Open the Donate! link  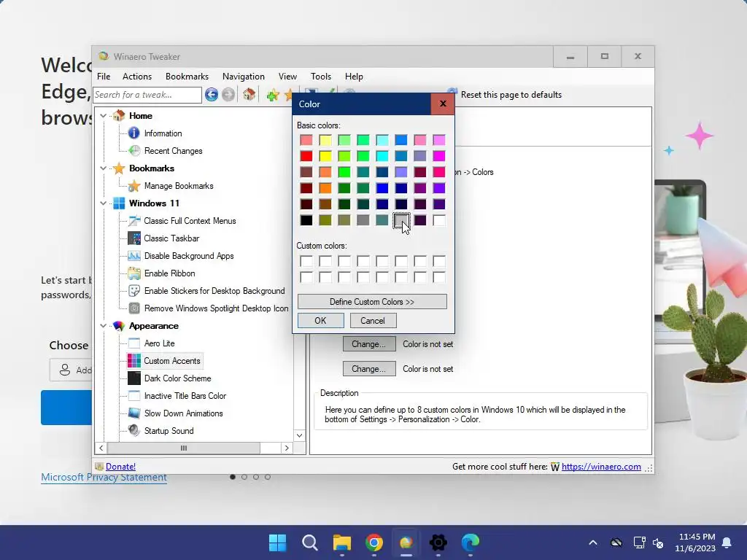[120, 467]
